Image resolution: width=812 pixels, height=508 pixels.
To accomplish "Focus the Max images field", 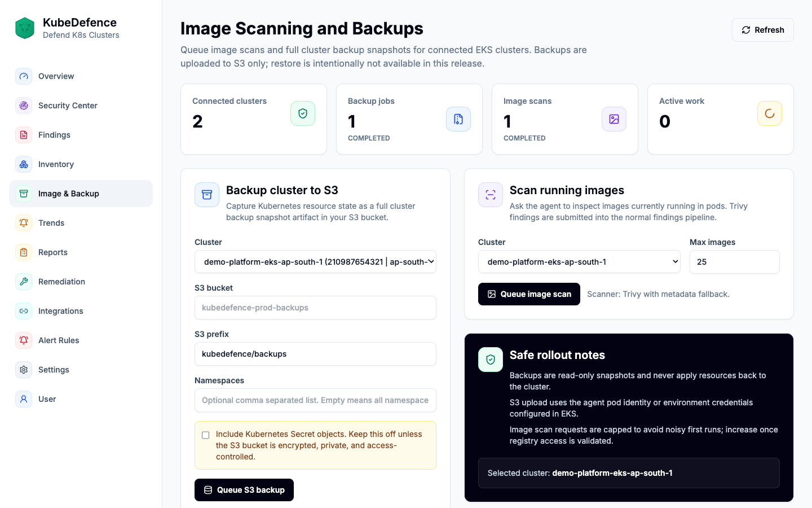I will tap(735, 262).
